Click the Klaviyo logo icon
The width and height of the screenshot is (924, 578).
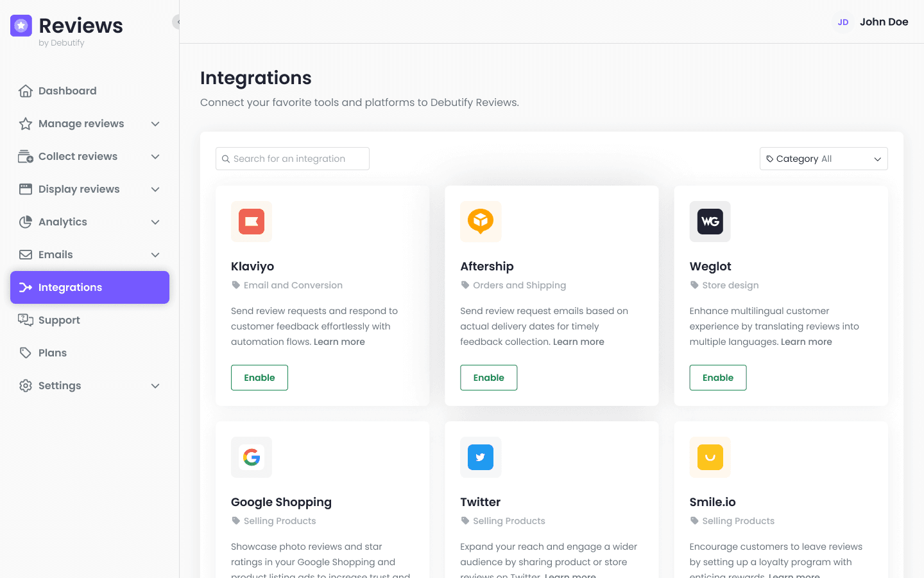click(x=252, y=222)
